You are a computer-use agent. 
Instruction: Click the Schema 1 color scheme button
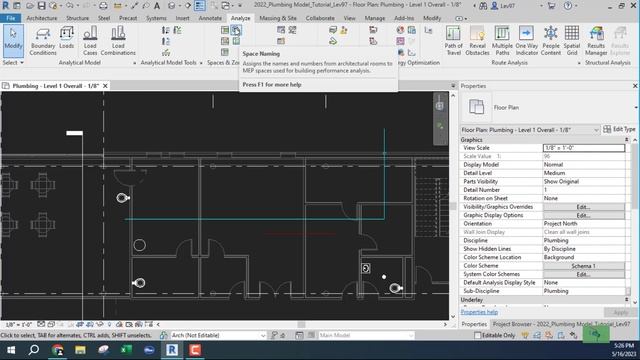tap(584, 266)
